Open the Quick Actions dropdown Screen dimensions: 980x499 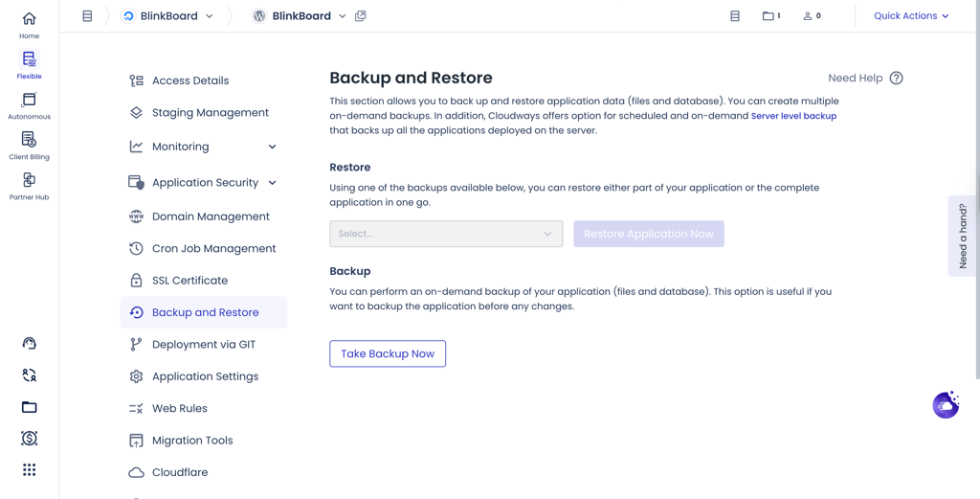coord(911,16)
